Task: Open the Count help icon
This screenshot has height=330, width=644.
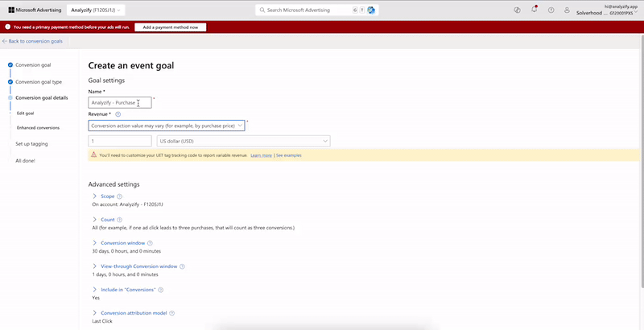Action: [x=119, y=220]
